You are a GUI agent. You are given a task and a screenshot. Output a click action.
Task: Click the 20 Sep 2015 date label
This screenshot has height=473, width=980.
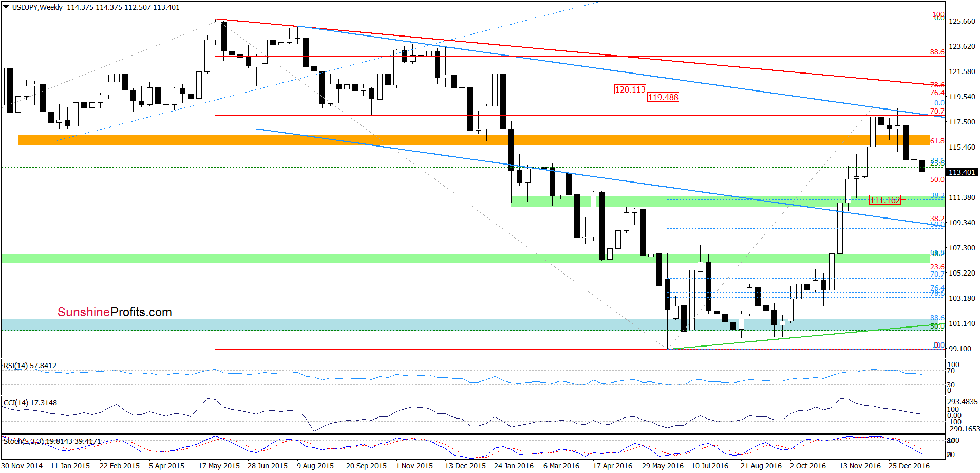(366, 466)
